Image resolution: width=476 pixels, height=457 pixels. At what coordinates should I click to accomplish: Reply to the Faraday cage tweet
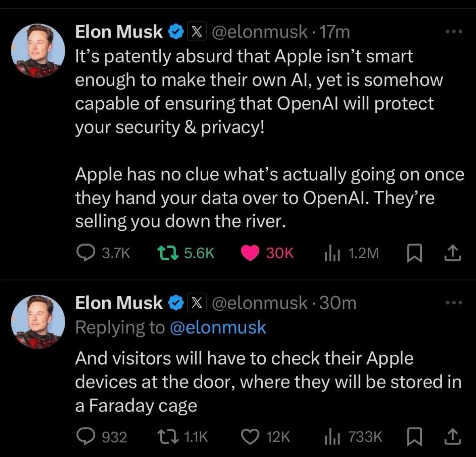[85, 436]
